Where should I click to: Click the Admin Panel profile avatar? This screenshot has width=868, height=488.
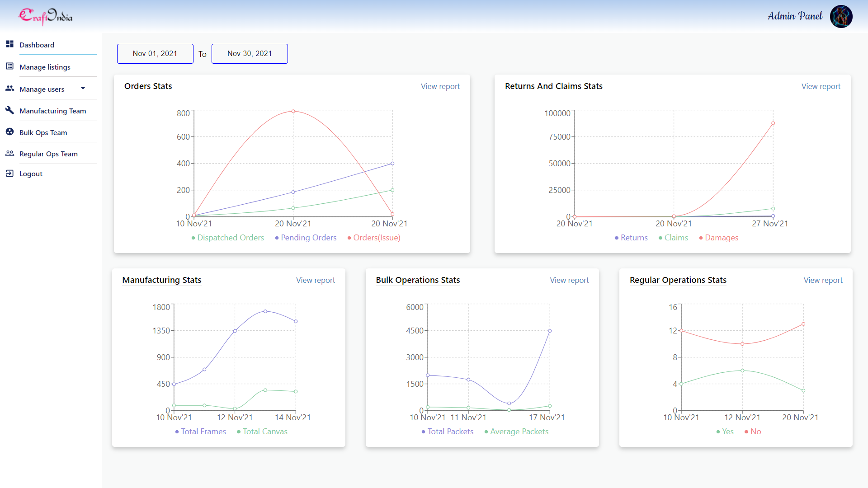pos(841,16)
